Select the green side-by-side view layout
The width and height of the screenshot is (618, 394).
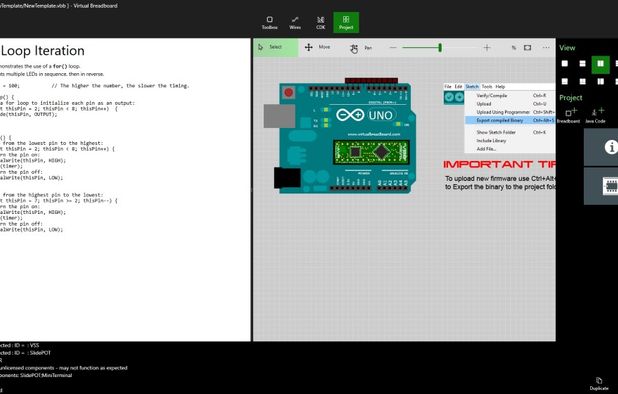point(600,64)
